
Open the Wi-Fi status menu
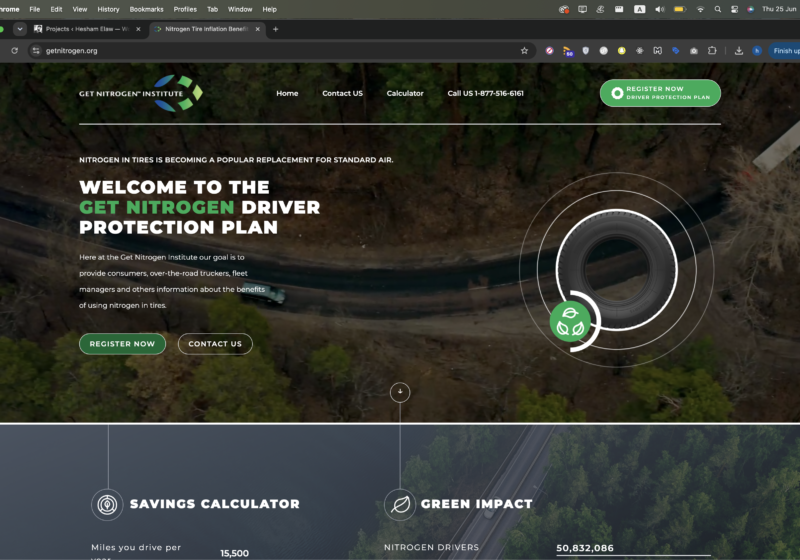[701, 9]
